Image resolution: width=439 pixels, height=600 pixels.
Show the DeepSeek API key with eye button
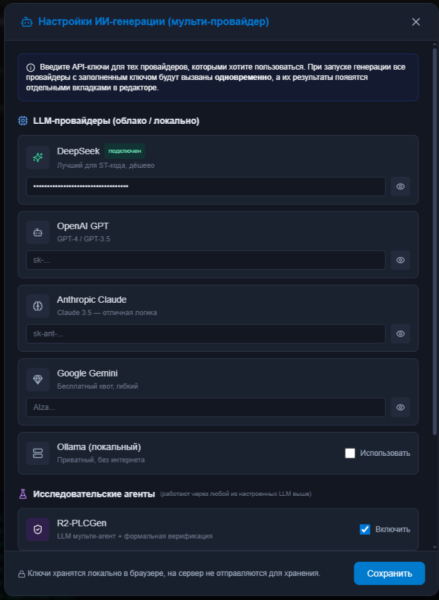click(400, 187)
